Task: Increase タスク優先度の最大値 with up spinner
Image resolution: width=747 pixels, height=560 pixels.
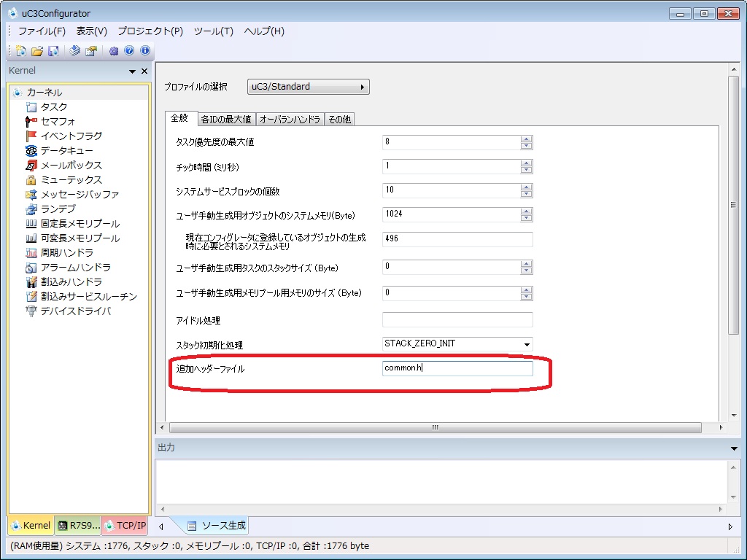Action: 527,139
